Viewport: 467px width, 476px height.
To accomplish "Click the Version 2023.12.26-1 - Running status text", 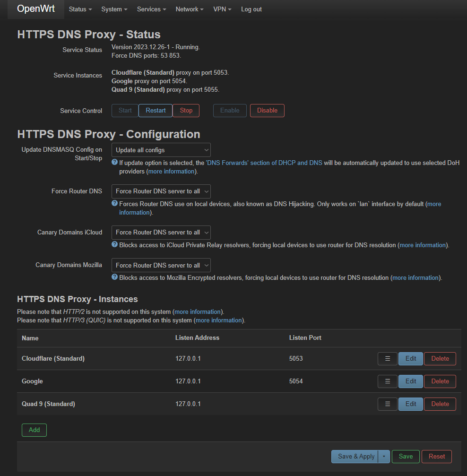I will [156, 47].
